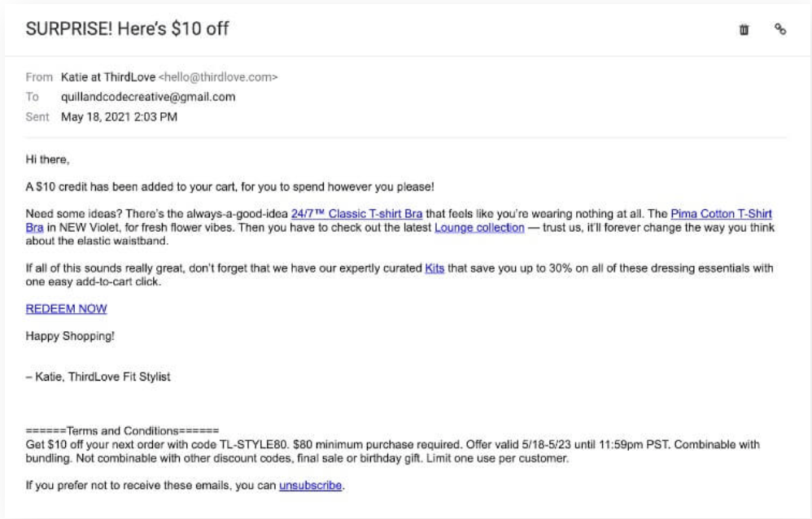The height and width of the screenshot is (519, 812).
Task: Click REDEEM NOW to claim the credit
Action: (x=65, y=309)
